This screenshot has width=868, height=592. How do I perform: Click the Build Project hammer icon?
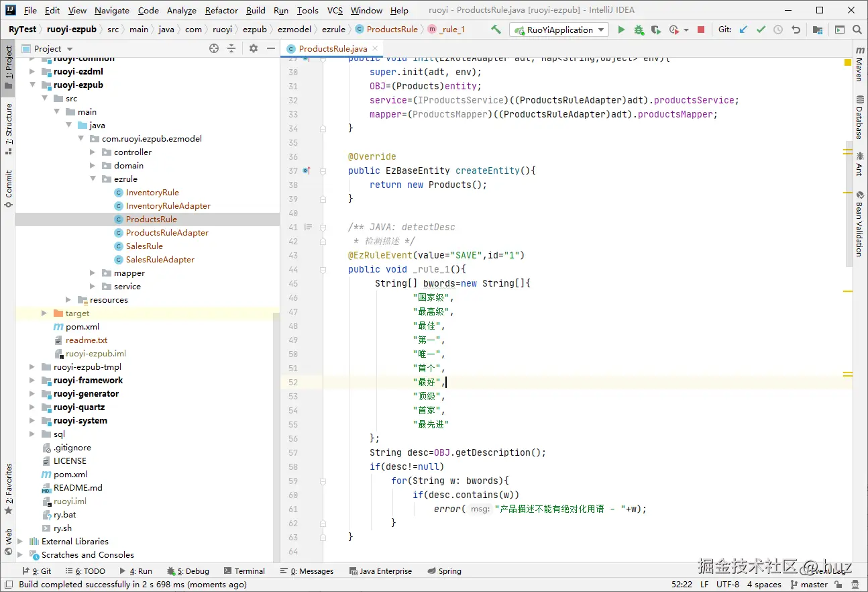(496, 30)
